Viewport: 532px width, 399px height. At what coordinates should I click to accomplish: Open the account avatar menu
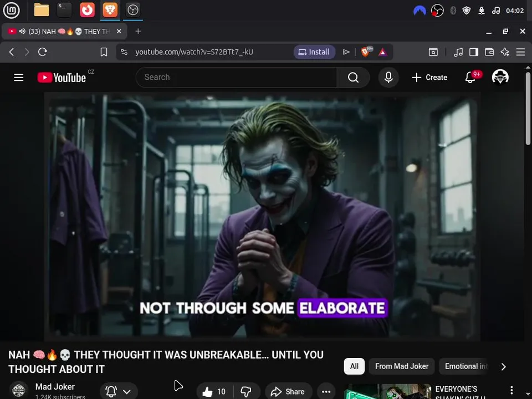pyautogui.click(x=500, y=76)
